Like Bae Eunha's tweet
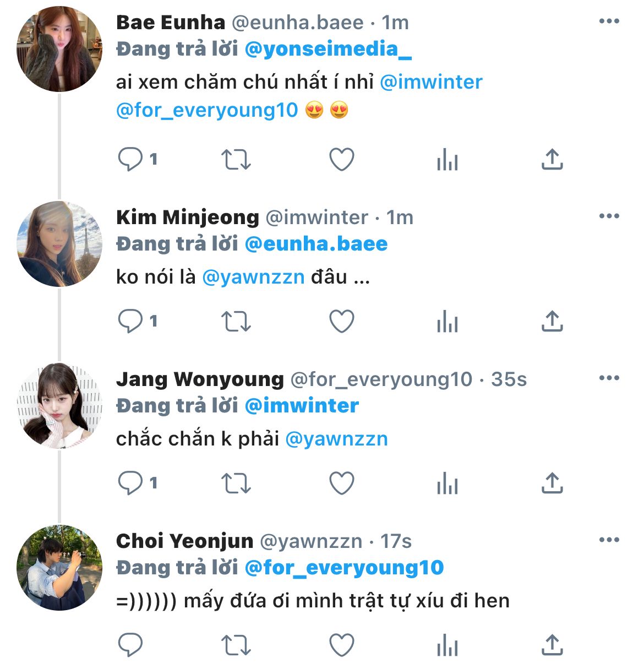Image resolution: width=644 pixels, height=663 pixels. [341, 160]
